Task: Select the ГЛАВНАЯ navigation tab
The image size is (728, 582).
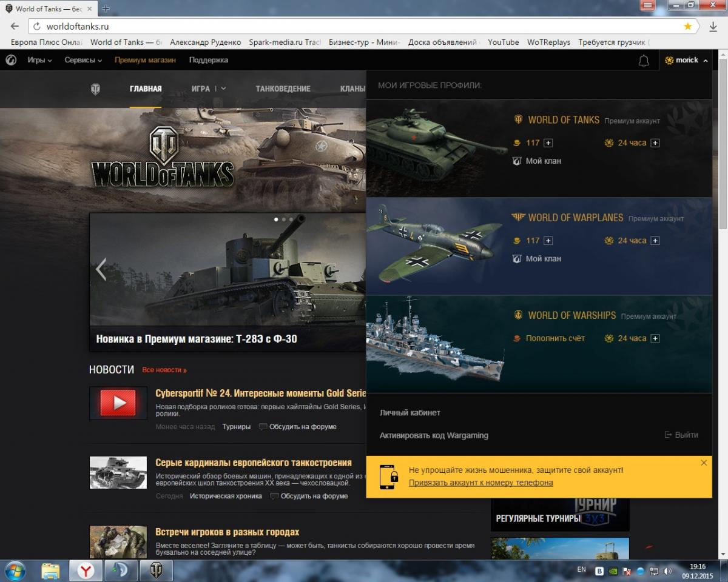Action: coord(146,89)
